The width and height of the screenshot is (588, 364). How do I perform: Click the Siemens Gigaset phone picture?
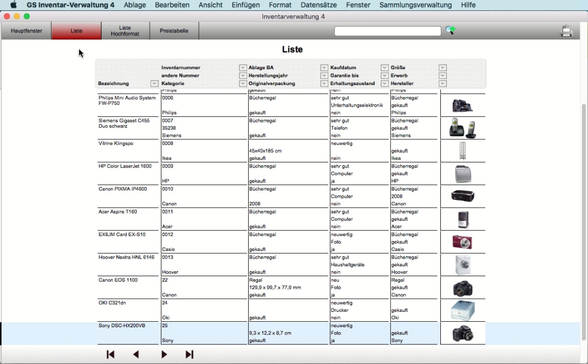463,128
